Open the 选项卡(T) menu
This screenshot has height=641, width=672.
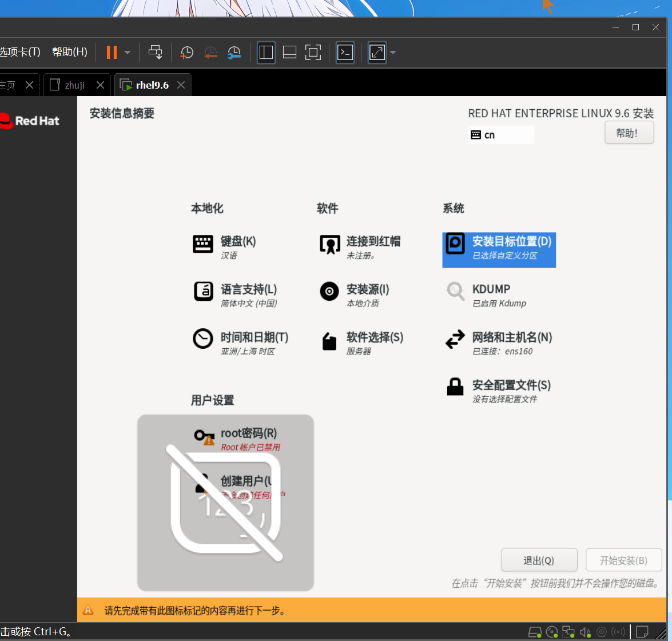tap(20, 52)
